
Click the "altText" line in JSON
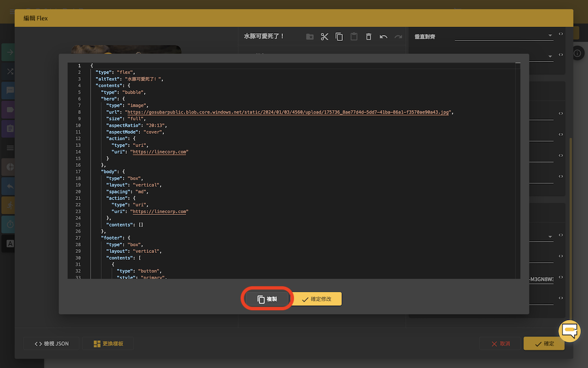point(130,79)
